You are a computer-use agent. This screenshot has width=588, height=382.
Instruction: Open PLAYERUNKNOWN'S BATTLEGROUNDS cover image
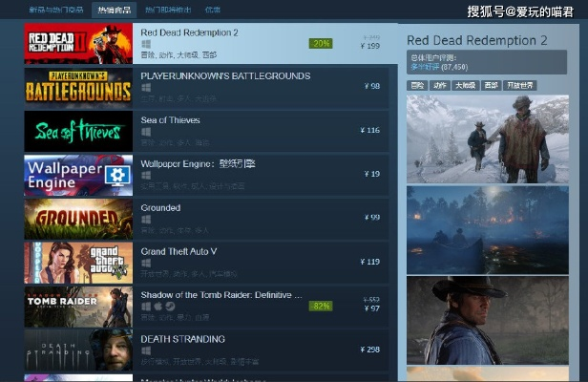tap(78, 88)
